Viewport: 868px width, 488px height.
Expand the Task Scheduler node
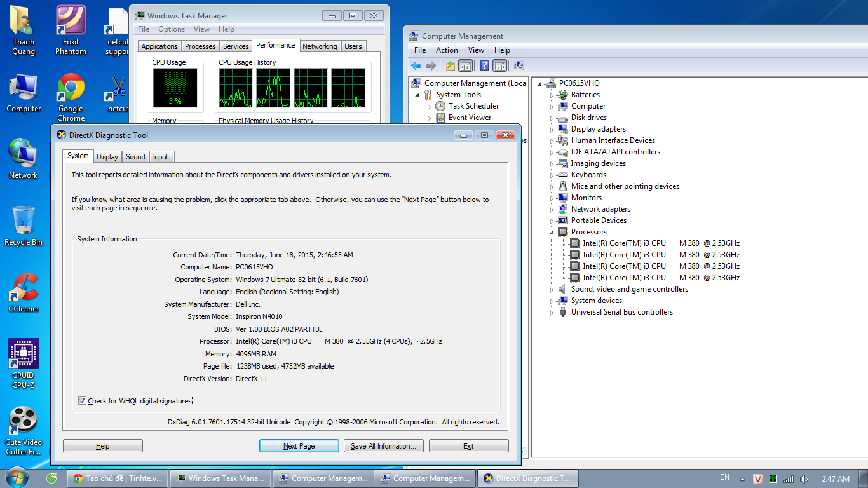click(x=430, y=107)
